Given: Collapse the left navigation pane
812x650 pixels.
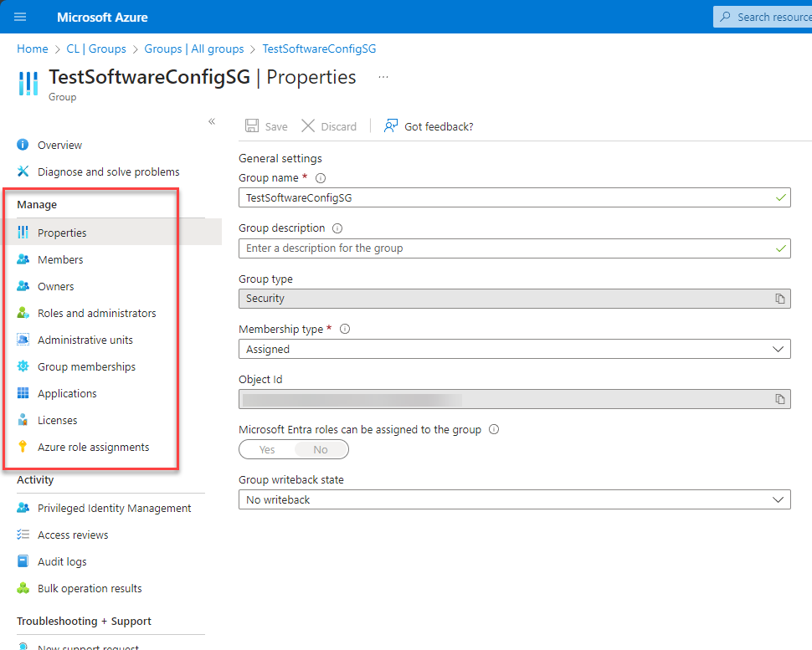Looking at the screenshot, I should click(x=212, y=121).
